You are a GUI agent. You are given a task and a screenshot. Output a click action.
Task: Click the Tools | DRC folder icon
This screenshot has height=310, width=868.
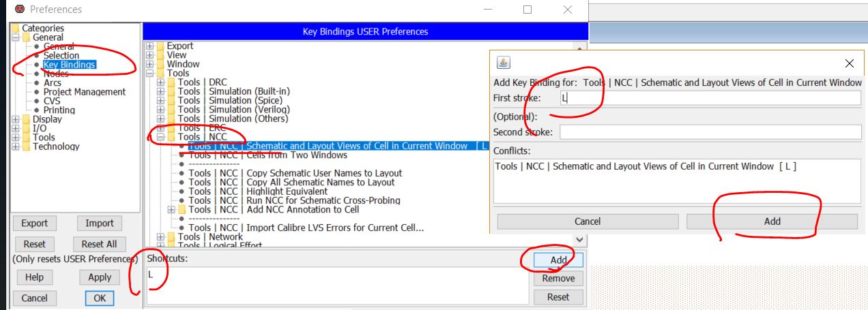(172, 82)
